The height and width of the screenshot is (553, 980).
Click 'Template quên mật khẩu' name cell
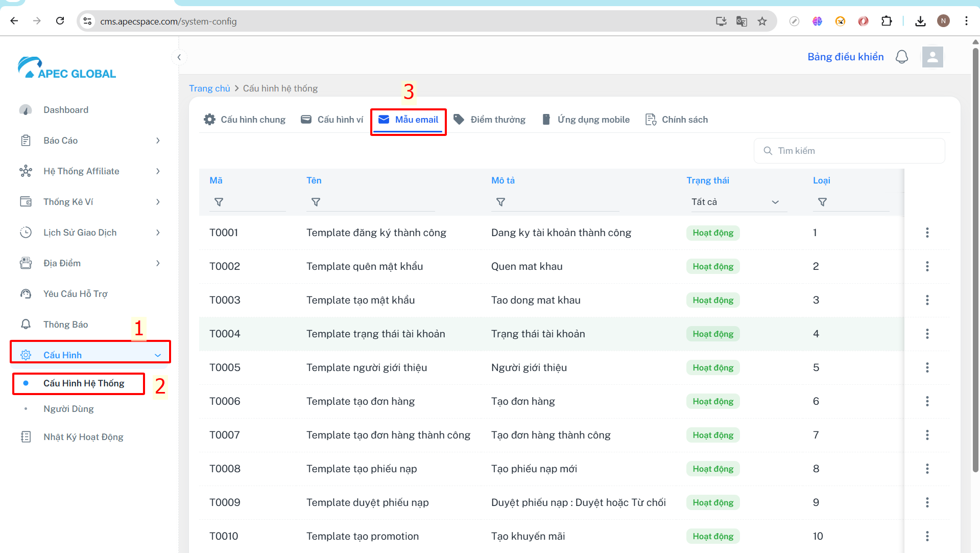point(365,266)
